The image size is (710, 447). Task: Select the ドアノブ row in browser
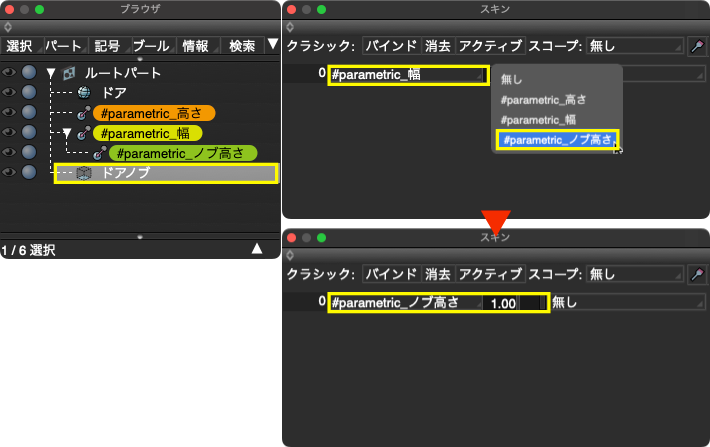click(x=166, y=173)
